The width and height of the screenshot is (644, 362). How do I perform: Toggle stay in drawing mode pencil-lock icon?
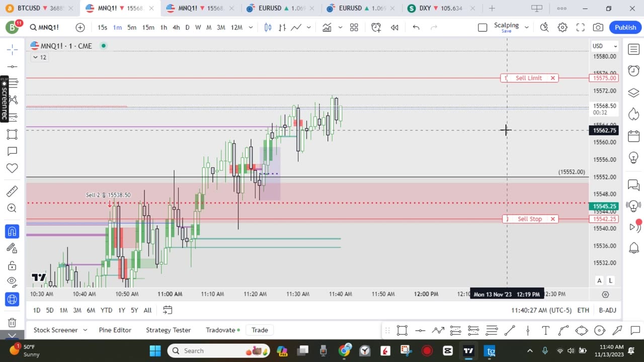pos(12,248)
